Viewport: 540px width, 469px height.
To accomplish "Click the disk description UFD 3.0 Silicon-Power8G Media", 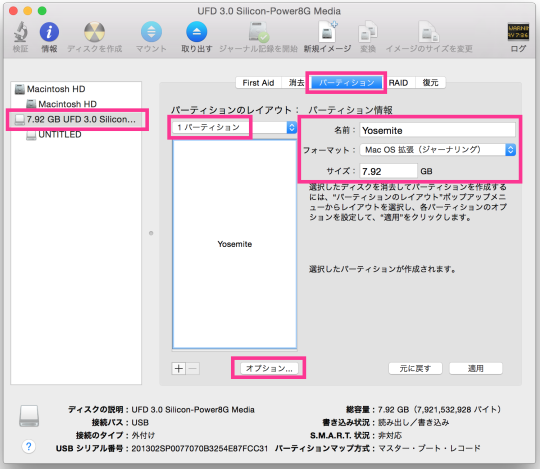I will pyautogui.click(x=193, y=409).
